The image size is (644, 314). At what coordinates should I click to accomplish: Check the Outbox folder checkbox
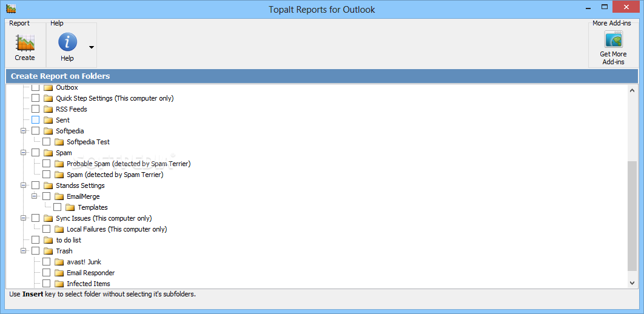pyautogui.click(x=36, y=87)
